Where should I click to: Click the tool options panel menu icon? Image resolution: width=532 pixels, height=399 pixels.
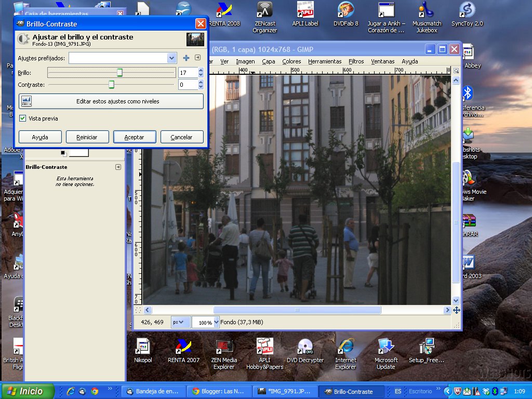(x=118, y=167)
